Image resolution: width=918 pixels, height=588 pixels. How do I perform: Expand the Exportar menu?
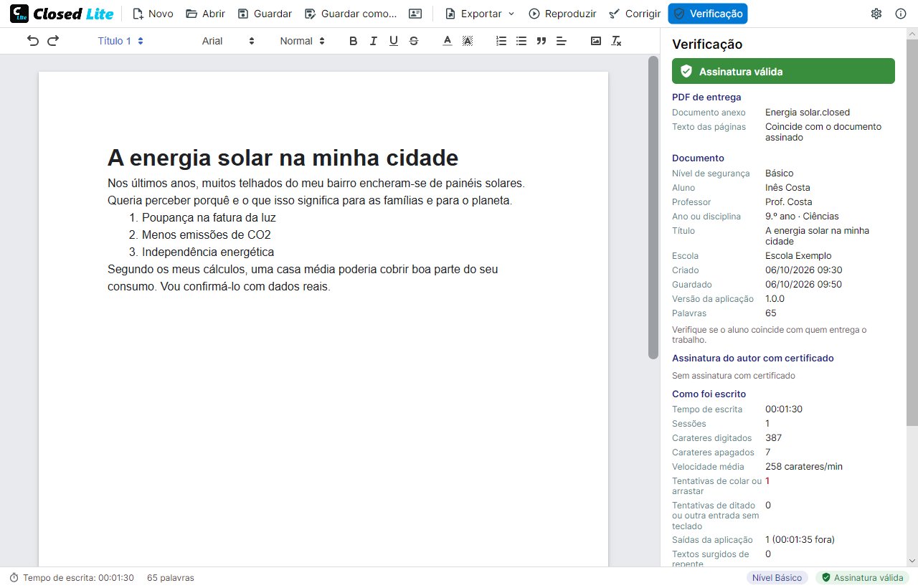(x=480, y=14)
